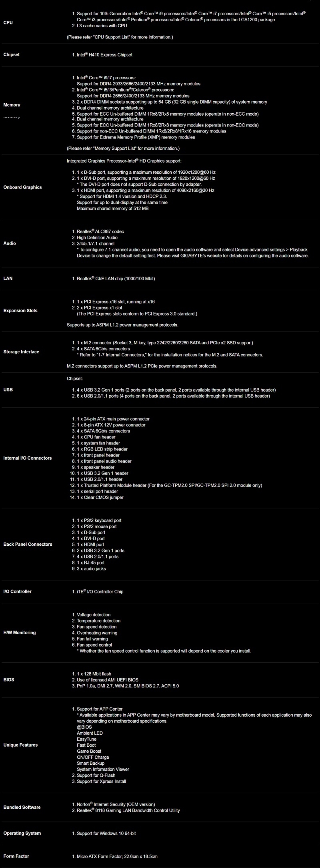This screenshot has width=320, height=868.
Task: Click the Chipset row label
Action: click(12, 54)
